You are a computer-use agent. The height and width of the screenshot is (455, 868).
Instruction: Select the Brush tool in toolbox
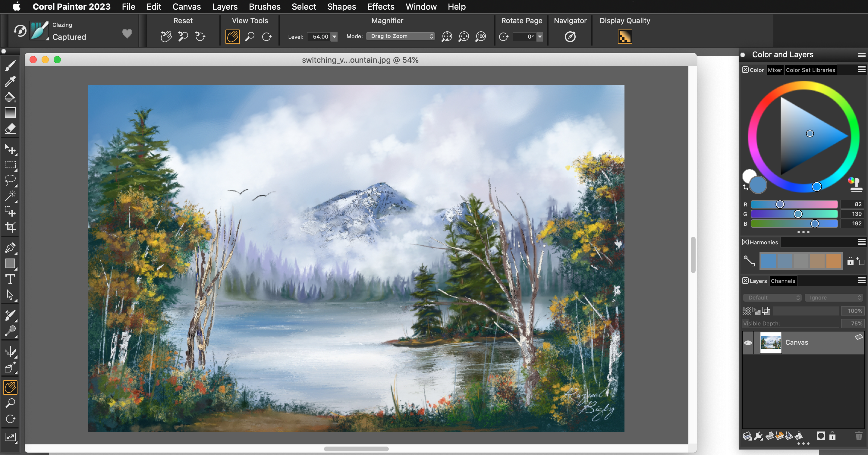[10, 66]
